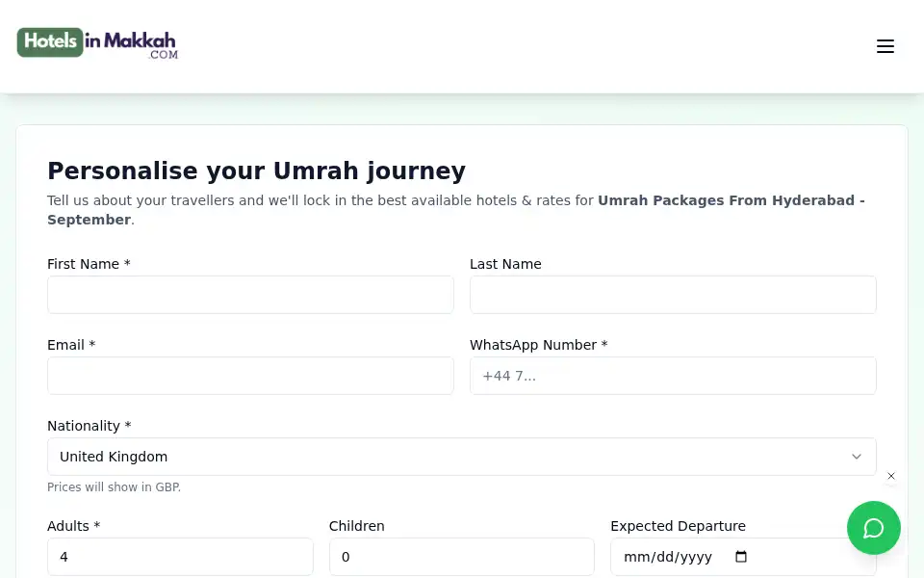Click into the Email input box
Screen dimensions: 924x578
point(250,376)
